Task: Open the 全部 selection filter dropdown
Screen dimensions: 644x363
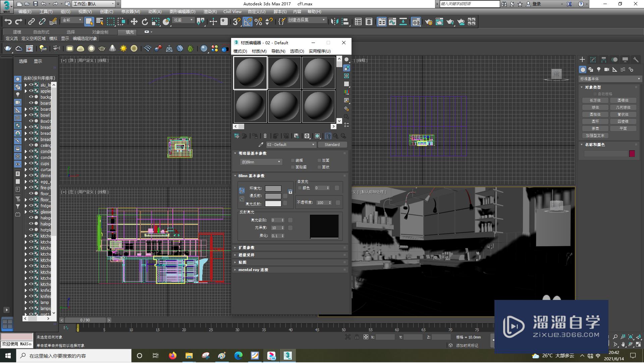Action: pos(72,20)
